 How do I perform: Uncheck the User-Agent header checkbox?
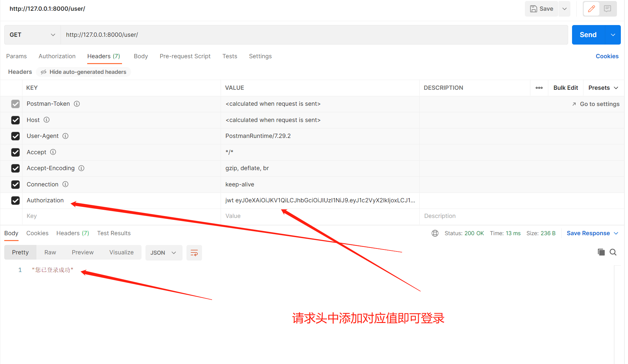pos(16,136)
